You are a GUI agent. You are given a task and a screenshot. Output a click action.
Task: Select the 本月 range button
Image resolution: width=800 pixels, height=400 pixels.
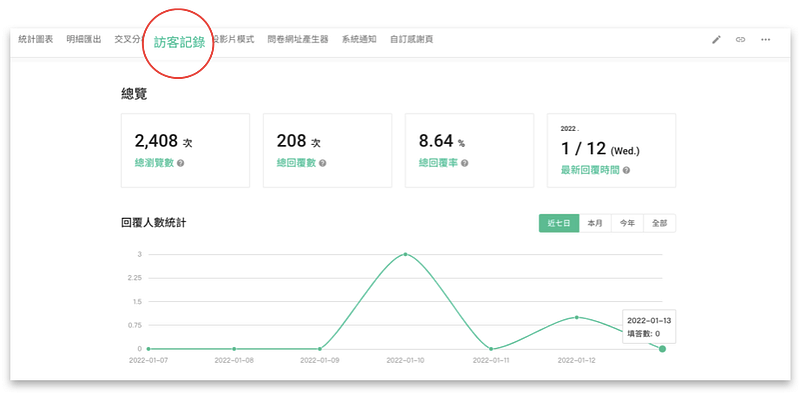[x=595, y=223]
